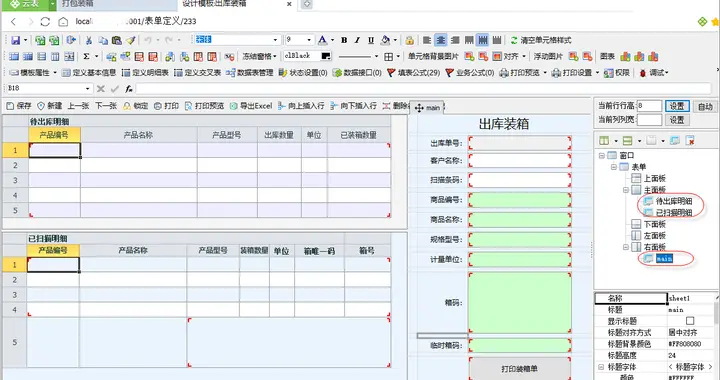Click the delete panel red X icon above tree
Viewport: 720px width, 380px height.
coord(690,140)
